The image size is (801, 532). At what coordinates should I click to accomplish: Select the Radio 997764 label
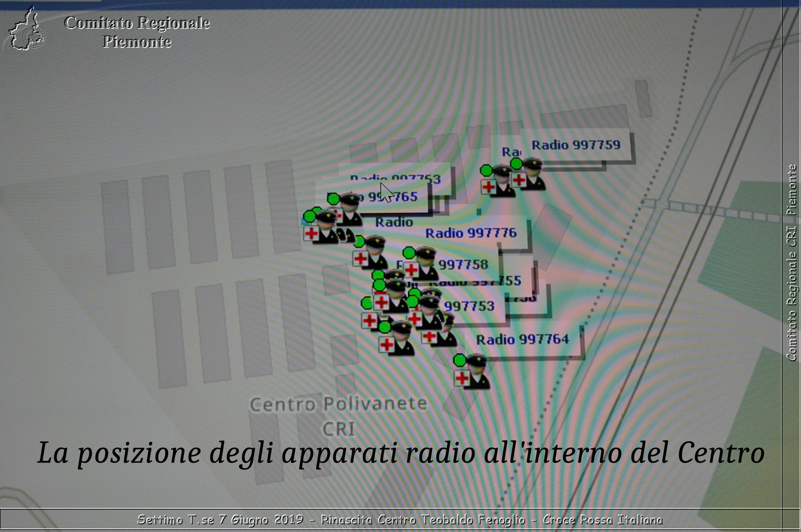pyautogui.click(x=522, y=340)
